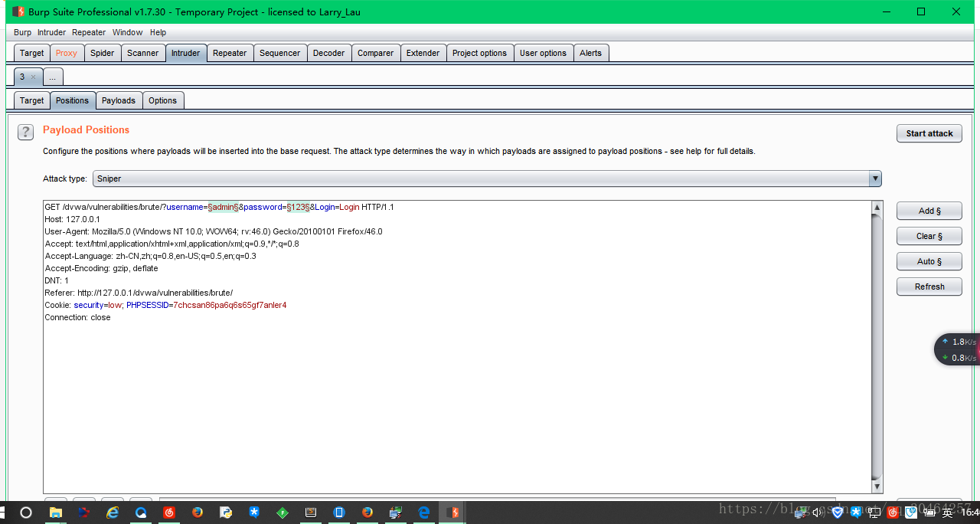Click the §123§ password payload marker

point(298,207)
